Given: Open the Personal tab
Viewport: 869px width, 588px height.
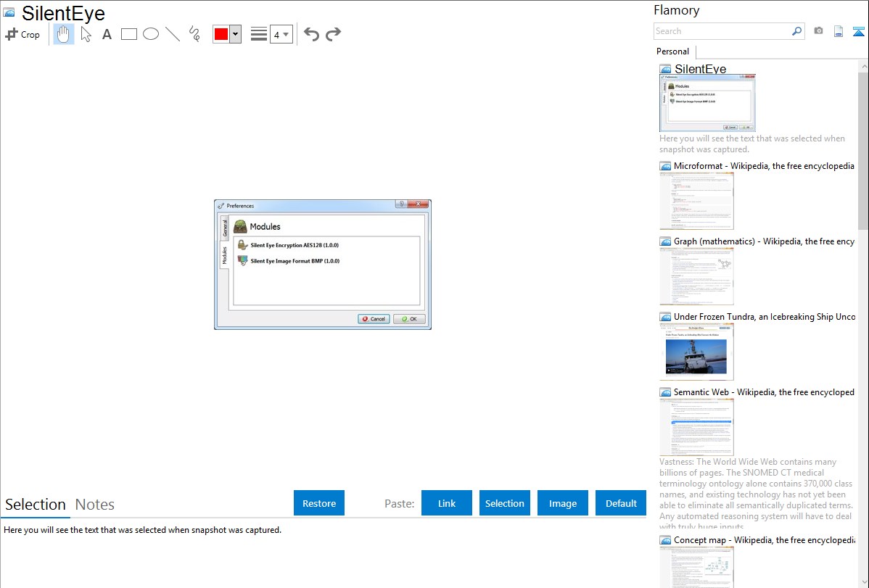Looking at the screenshot, I should tap(672, 51).
